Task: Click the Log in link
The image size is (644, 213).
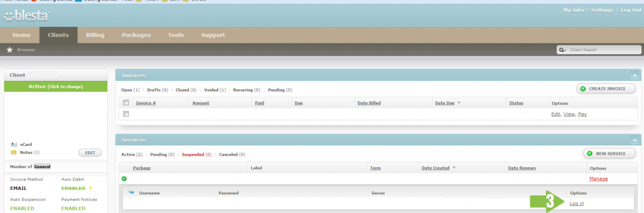Action: [577, 203]
